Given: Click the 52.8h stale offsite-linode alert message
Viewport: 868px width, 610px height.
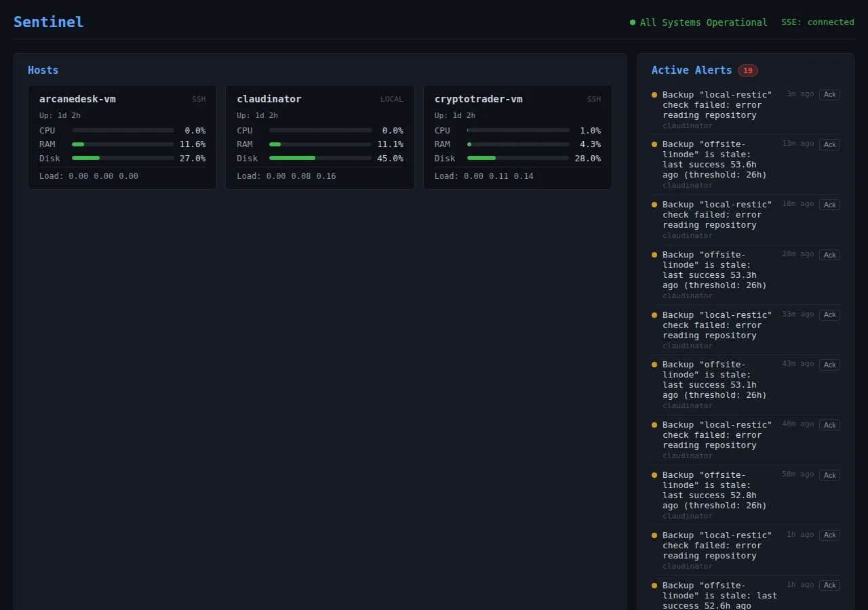Looking at the screenshot, I should [x=715, y=490].
